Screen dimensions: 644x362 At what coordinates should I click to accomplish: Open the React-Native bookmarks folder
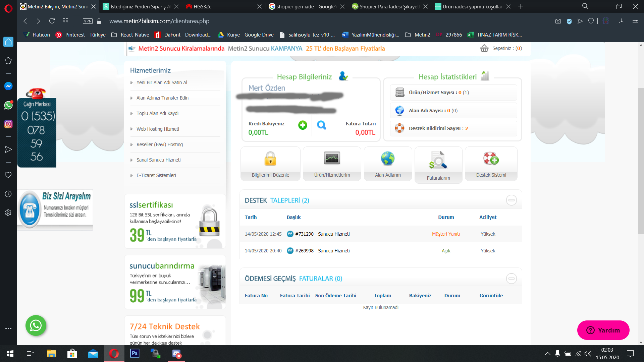(x=130, y=35)
